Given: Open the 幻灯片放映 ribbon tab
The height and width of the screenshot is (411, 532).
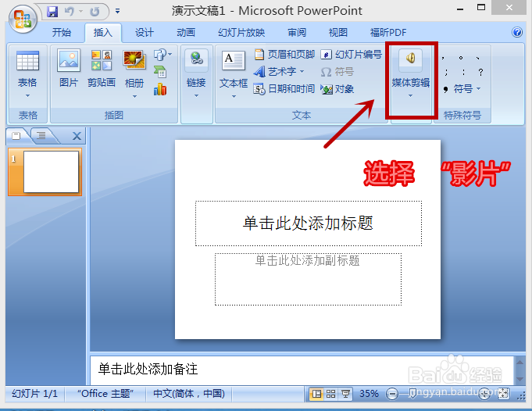Looking at the screenshot, I should coord(241,33).
